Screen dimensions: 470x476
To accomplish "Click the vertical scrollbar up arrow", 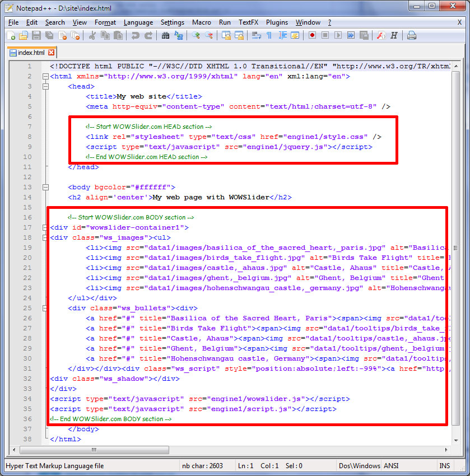I will [x=456, y=66].
